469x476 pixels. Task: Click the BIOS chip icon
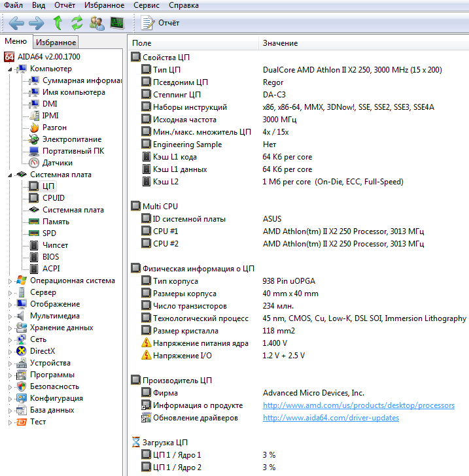34,257
